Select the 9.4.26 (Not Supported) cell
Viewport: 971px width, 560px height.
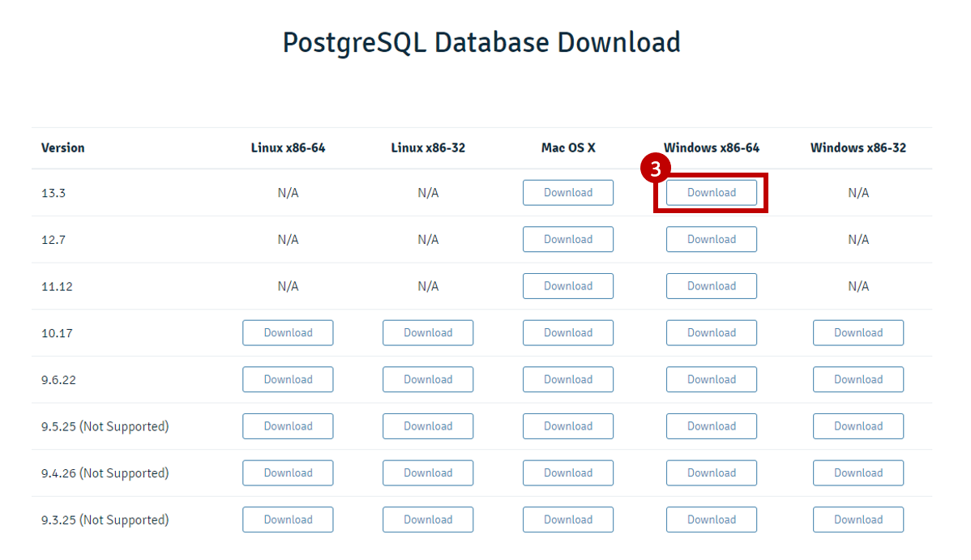coord(105,473)
